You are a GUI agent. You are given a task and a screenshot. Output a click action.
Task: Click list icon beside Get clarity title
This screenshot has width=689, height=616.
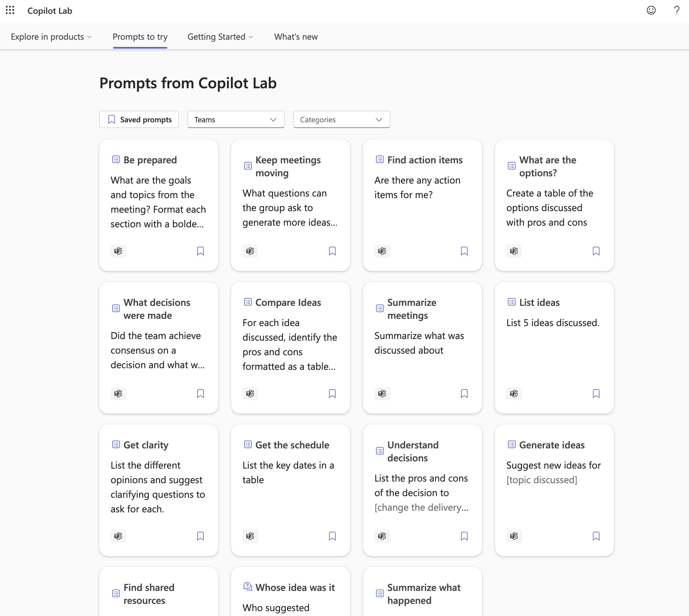point(116,444)
